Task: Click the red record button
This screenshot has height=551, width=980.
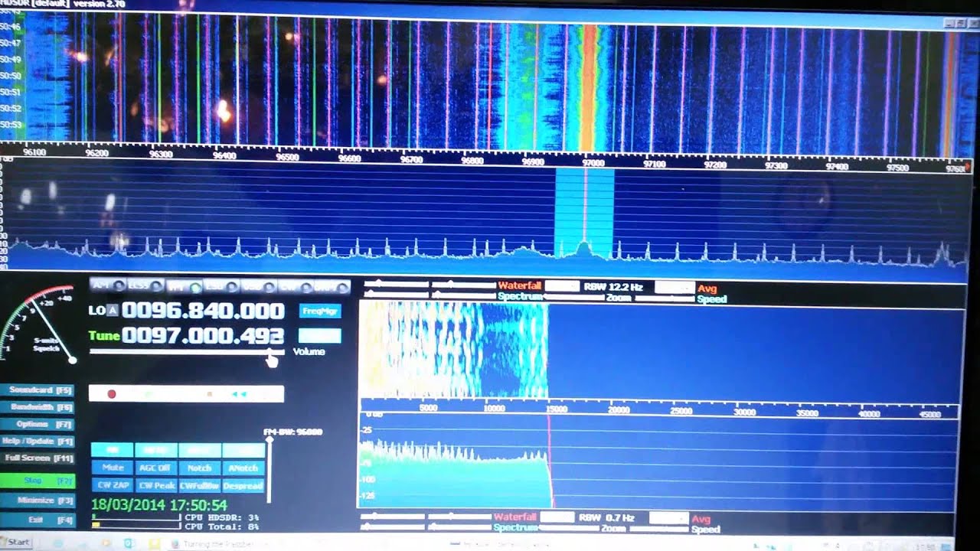Action: click(112, 394)
